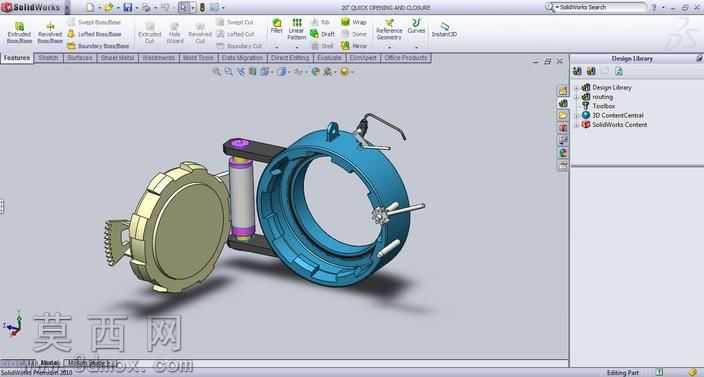Open Appearances task pane tab
This screenshot has height=377, width=704.
point(563,153)
